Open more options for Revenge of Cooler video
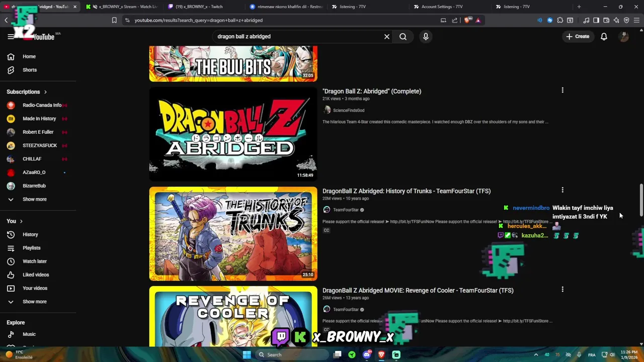The height and width of the screenshot is (362, 644). (562, 290)
